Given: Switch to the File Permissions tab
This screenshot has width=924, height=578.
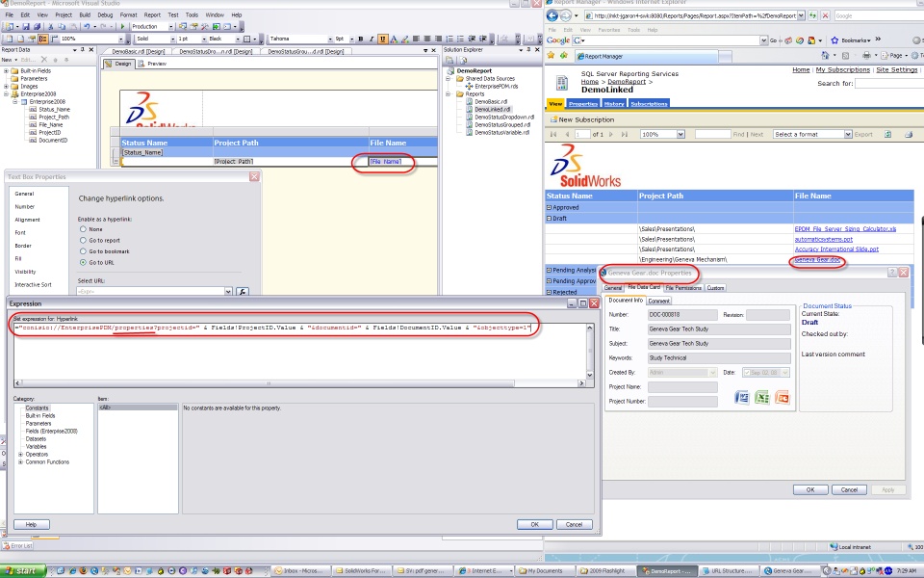Looking at the screenshot, I should pos(683,288).
